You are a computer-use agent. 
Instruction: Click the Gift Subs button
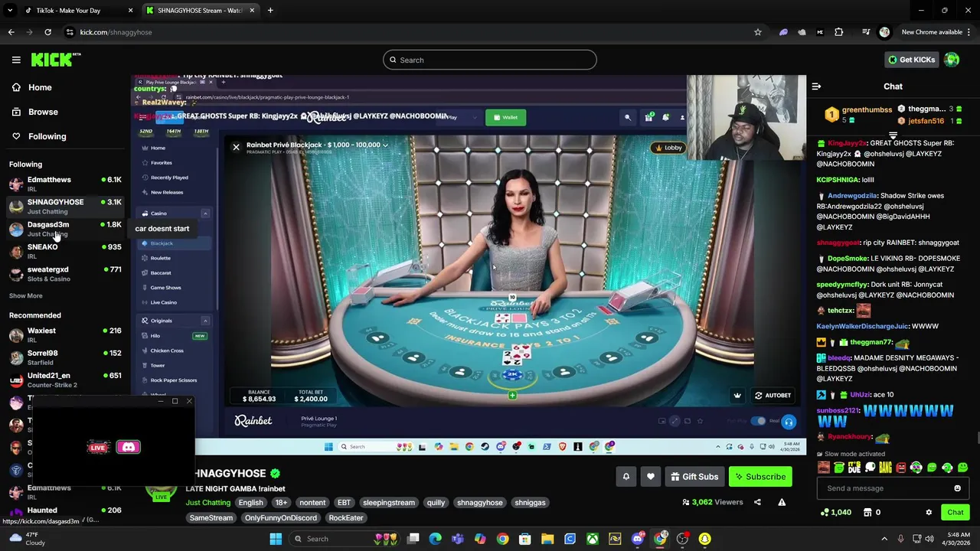click(694, 477)
